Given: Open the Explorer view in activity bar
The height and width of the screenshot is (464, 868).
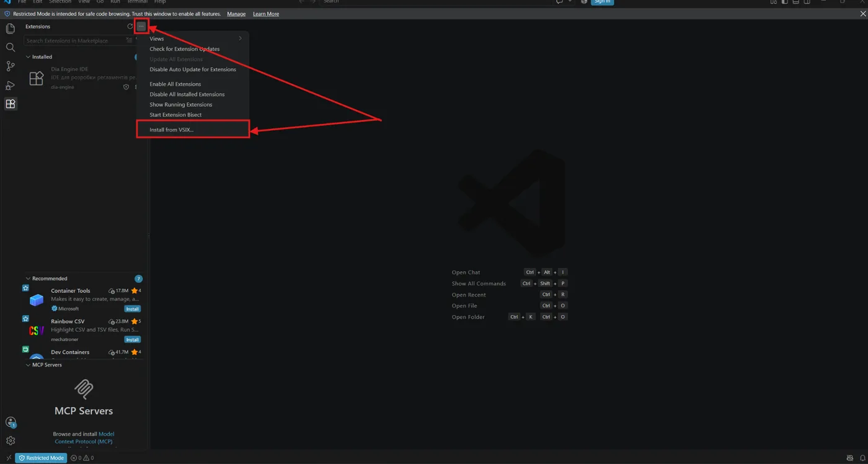Looking at the screenshot, I should 11,29.
